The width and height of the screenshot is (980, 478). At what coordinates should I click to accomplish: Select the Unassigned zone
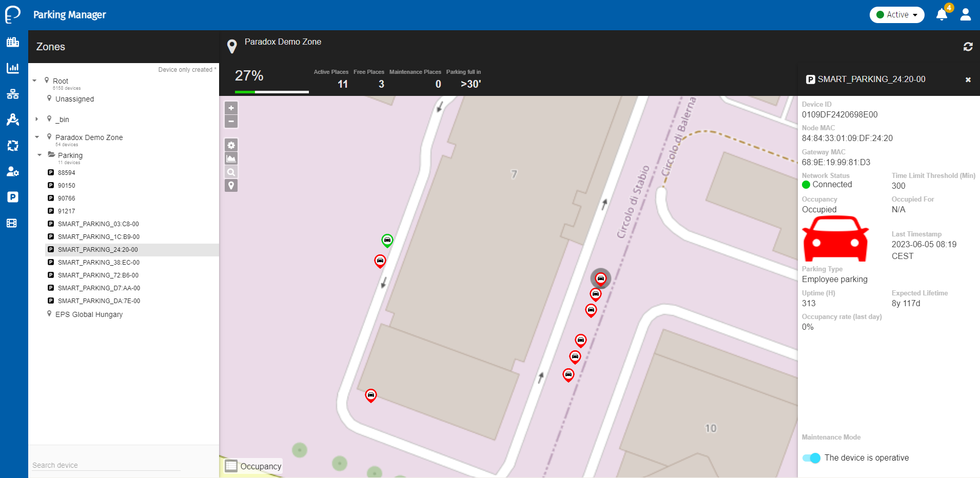74,99
